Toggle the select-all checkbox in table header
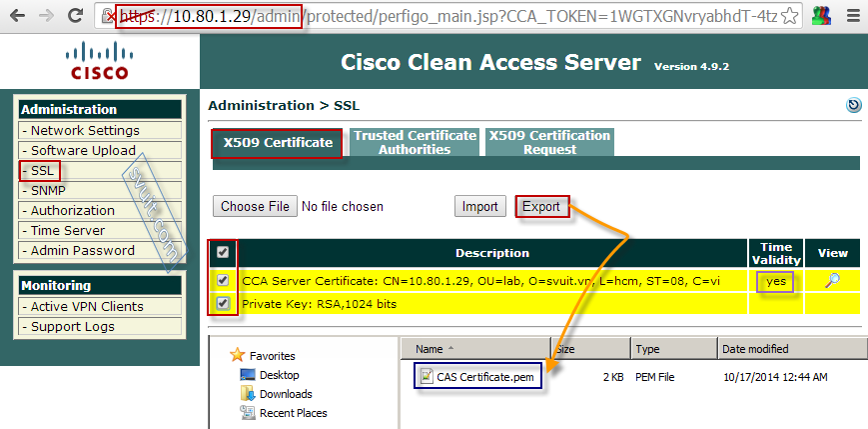The width and height of the screenshot is (868, 429). (x=223, y=253)
